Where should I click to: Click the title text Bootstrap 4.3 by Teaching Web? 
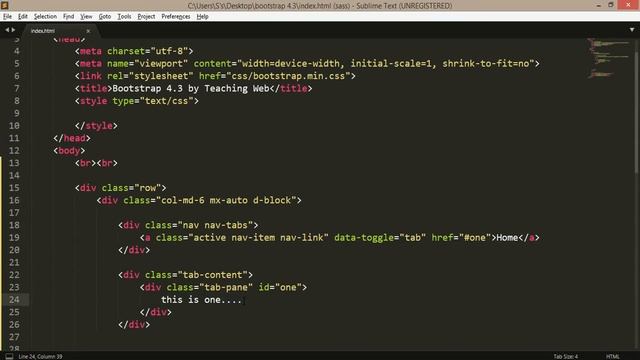coord(191,89)
